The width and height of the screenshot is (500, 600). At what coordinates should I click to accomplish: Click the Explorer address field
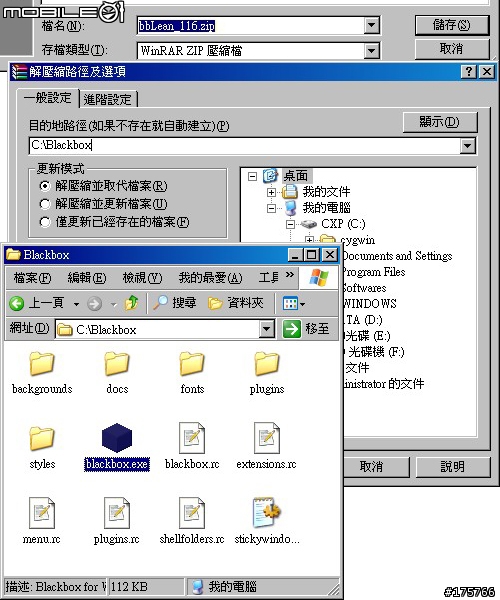[x=158, y=329]
